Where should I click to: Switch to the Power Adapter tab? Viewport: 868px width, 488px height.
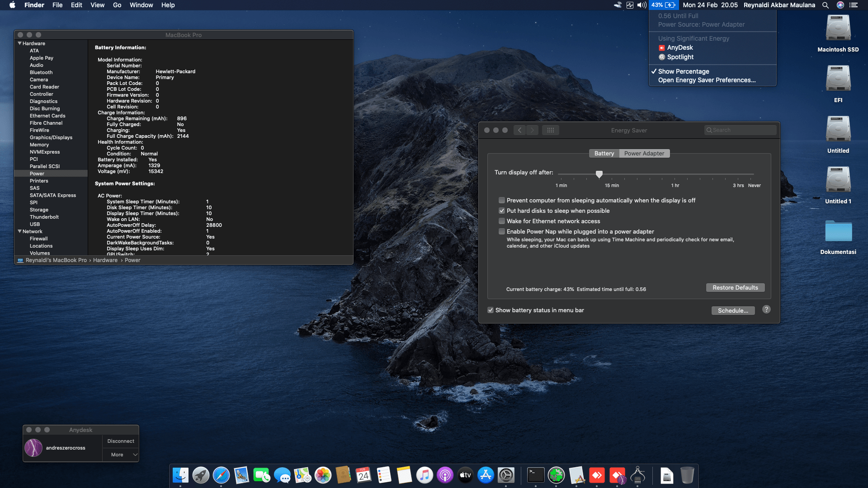tap(644, 154)
